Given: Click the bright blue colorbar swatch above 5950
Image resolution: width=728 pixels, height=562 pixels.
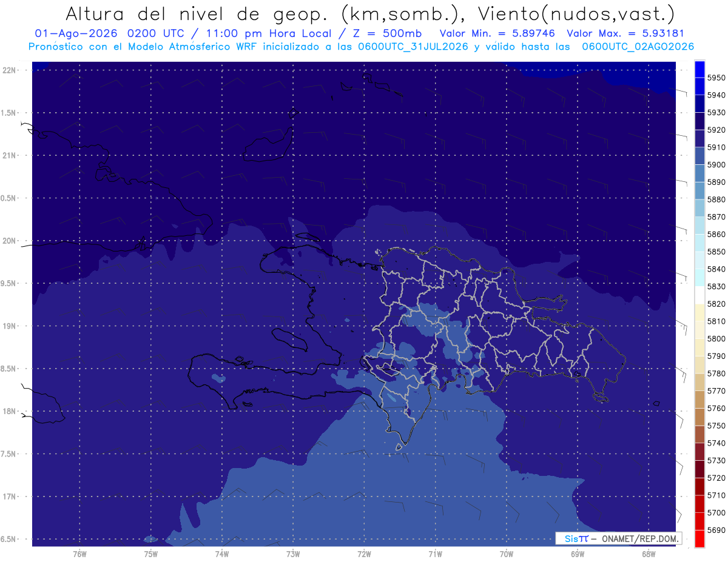Looking at the screenshot, I should tap(699, 69).
